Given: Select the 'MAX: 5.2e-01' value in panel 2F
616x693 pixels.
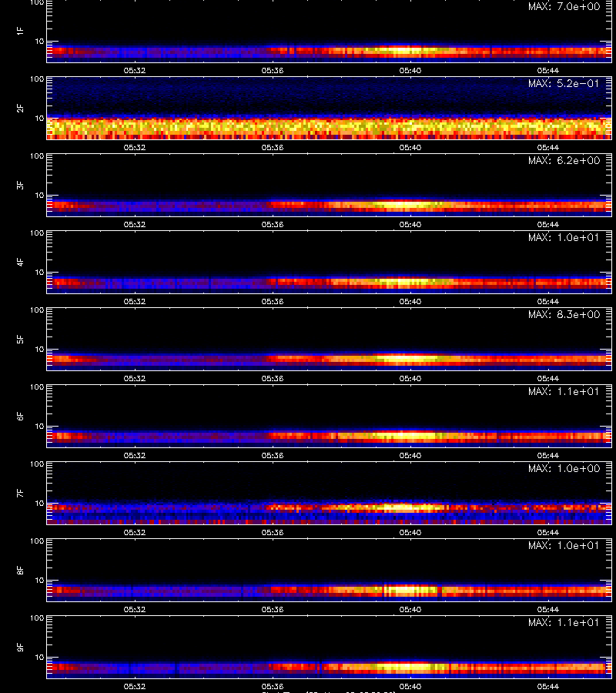Looking at the screenshot, I should (x=564, y=83).
